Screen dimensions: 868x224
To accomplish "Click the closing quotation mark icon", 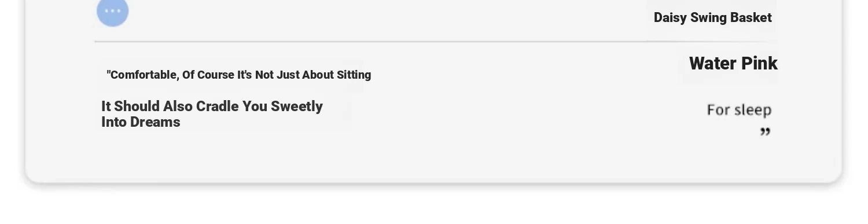I will 765,132.
